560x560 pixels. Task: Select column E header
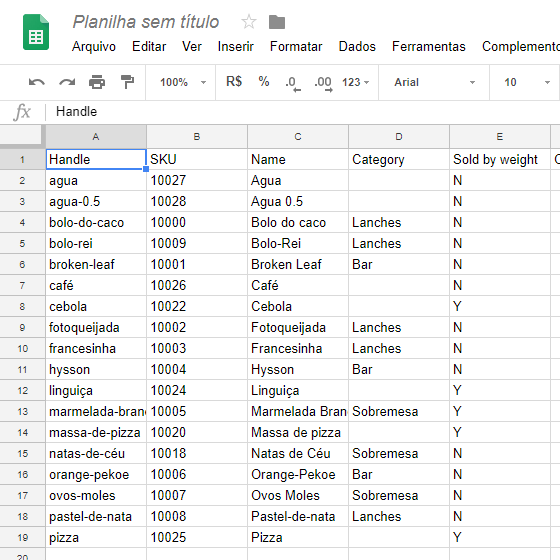tap(500, 136)
